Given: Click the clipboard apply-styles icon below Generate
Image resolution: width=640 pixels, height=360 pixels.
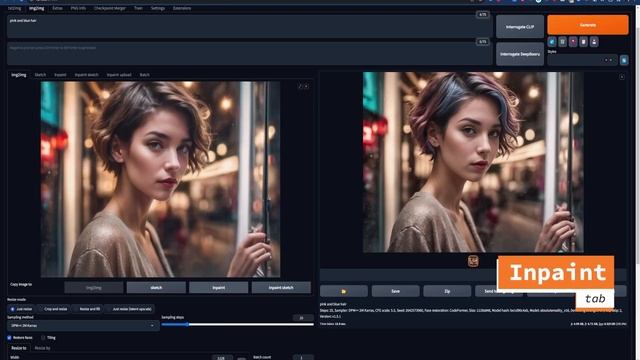Looking at the screenshot, I should point(584,42).
